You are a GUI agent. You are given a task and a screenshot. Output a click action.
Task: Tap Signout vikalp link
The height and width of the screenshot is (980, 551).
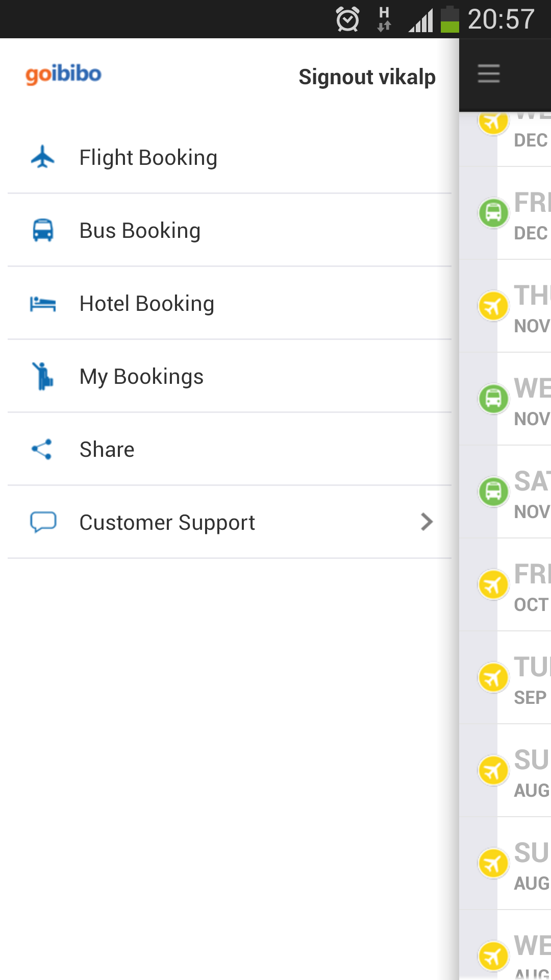pyautogui.click(x=367, y=77)
